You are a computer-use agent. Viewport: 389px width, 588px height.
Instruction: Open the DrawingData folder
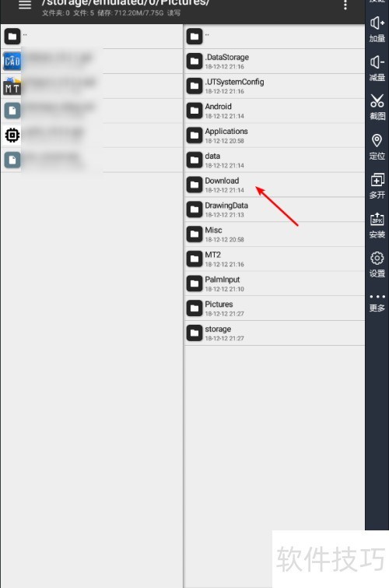point(275,209)
